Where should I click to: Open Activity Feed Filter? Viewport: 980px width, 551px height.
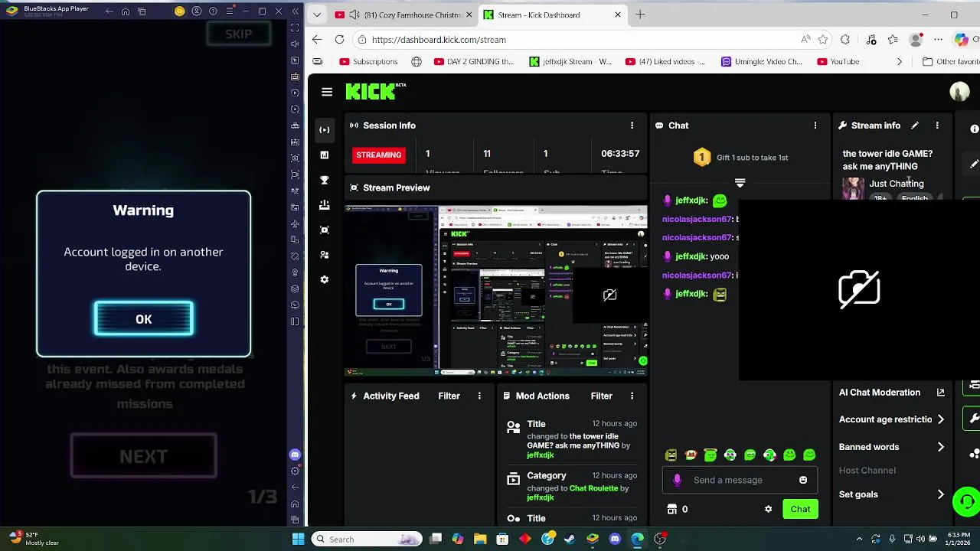coord(449,396)
